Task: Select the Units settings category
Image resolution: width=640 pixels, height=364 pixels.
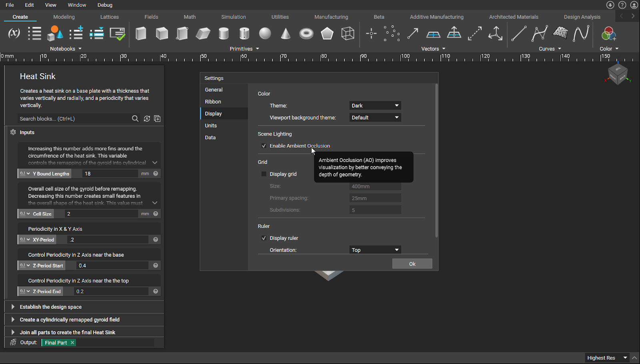Action: (x=224, y=126)
